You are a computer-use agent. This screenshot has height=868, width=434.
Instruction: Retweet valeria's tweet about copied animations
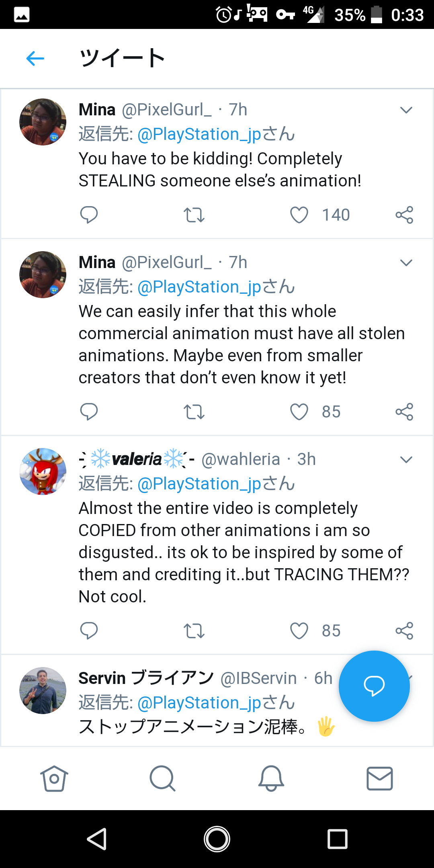(194, 631)
